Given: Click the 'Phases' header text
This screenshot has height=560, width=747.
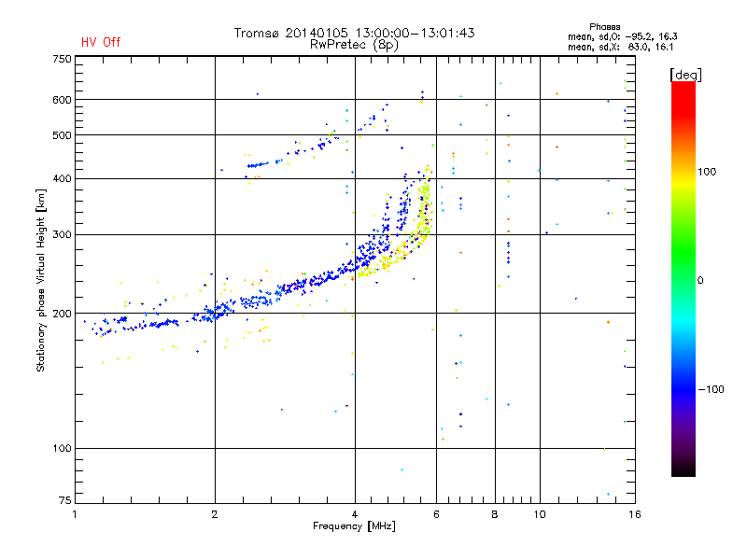Looking at the screenshot, I should (604, 27).
